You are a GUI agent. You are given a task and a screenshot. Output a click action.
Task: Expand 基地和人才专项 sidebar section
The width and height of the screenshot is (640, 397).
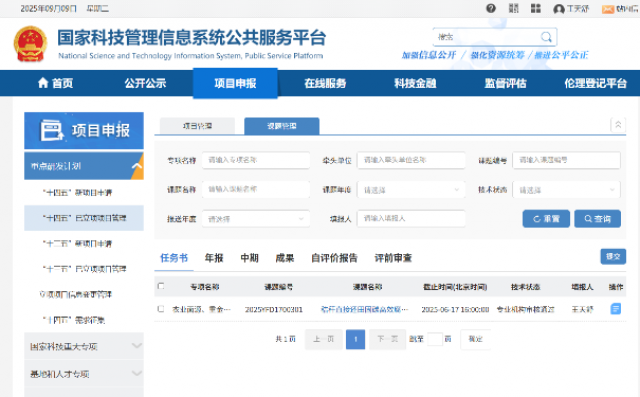point(84,374)
